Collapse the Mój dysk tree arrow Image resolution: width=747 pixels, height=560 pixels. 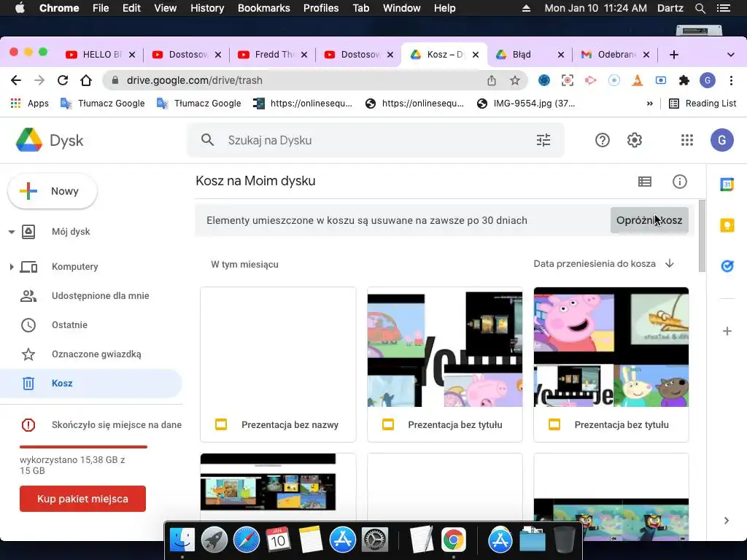[12, 232]
